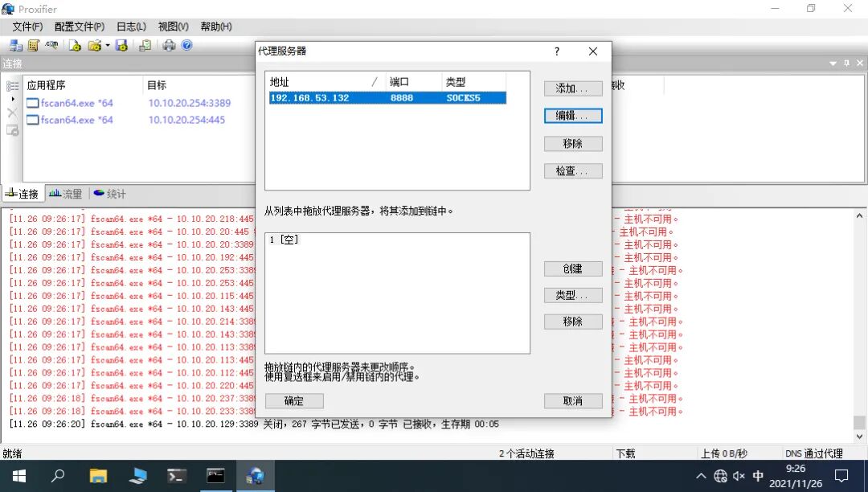Click 添加... button in proxy dialog
This screenshot has width=868, height=492.
[x=573, y=88]
